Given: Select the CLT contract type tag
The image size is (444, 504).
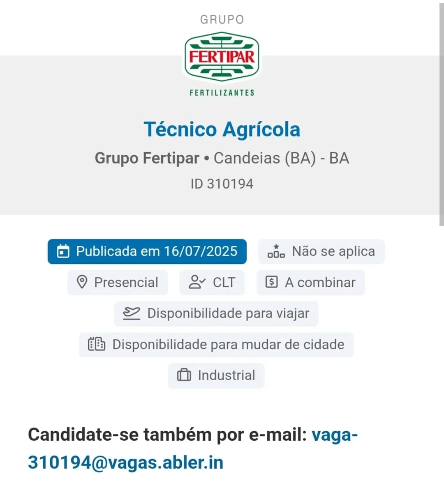Looking at the screenshot, I should click(212, 283).
